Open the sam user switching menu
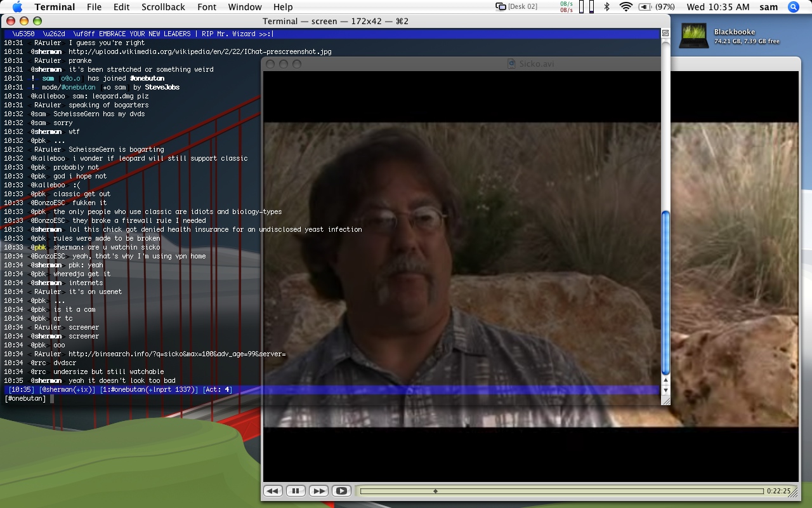This screenshot has width=812, height=508. tap(769, 7)
